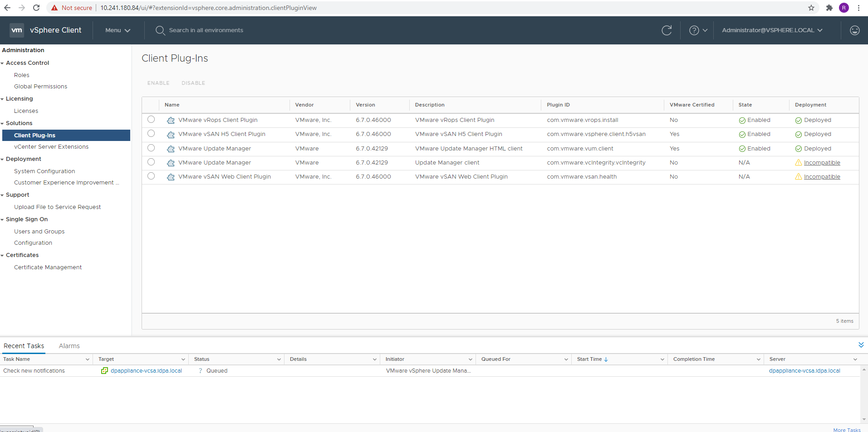Click the target object icon for dpappliance-vcsa task
This screenshot has height=432, width=868.
pos(104,370)
